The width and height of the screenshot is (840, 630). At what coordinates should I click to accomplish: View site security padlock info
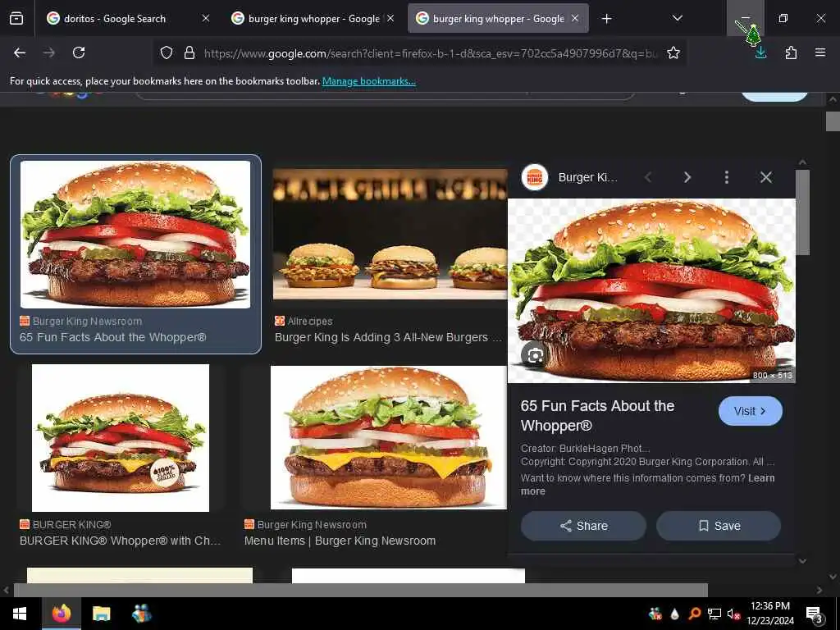coord(189,52)
